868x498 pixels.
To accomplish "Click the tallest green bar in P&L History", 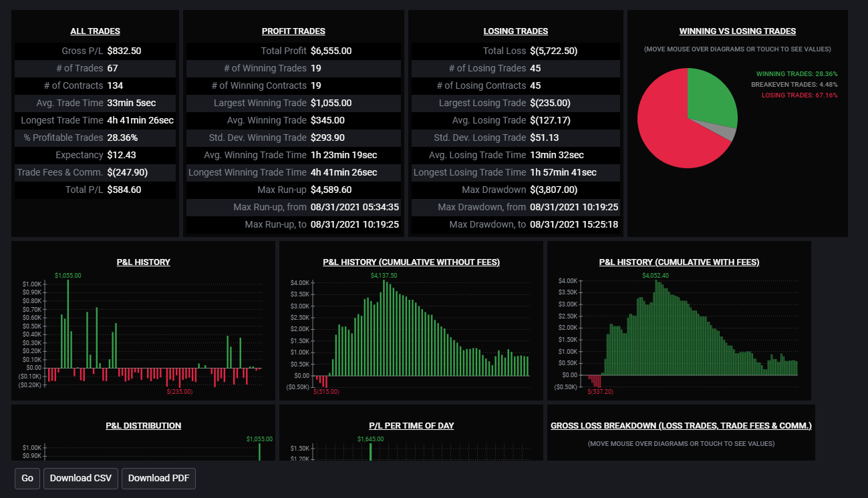I will tap(68, 324).
